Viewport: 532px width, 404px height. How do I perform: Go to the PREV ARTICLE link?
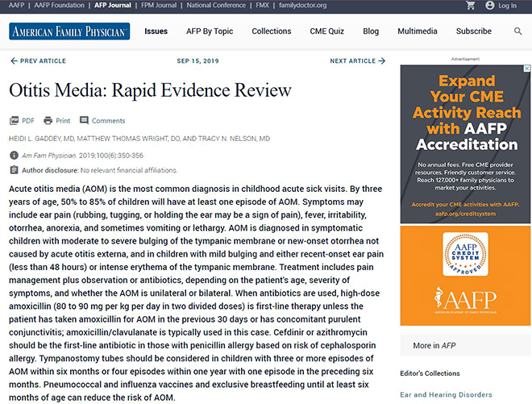tap(43, 60)
